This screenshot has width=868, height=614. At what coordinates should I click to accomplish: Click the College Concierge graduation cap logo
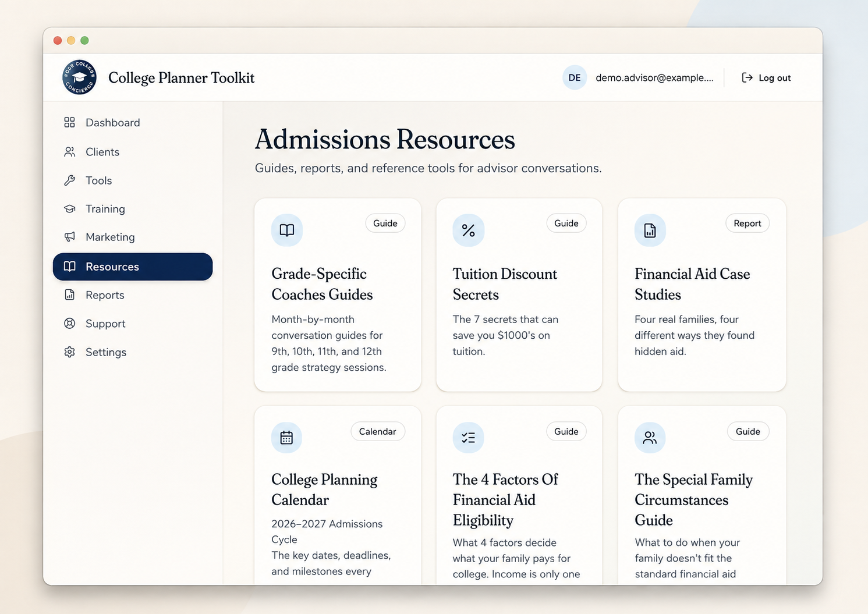pos(79,77)
